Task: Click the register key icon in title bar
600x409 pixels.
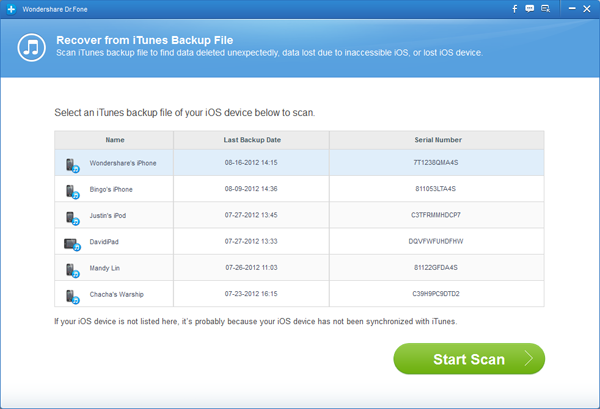Action: (545, 9)
